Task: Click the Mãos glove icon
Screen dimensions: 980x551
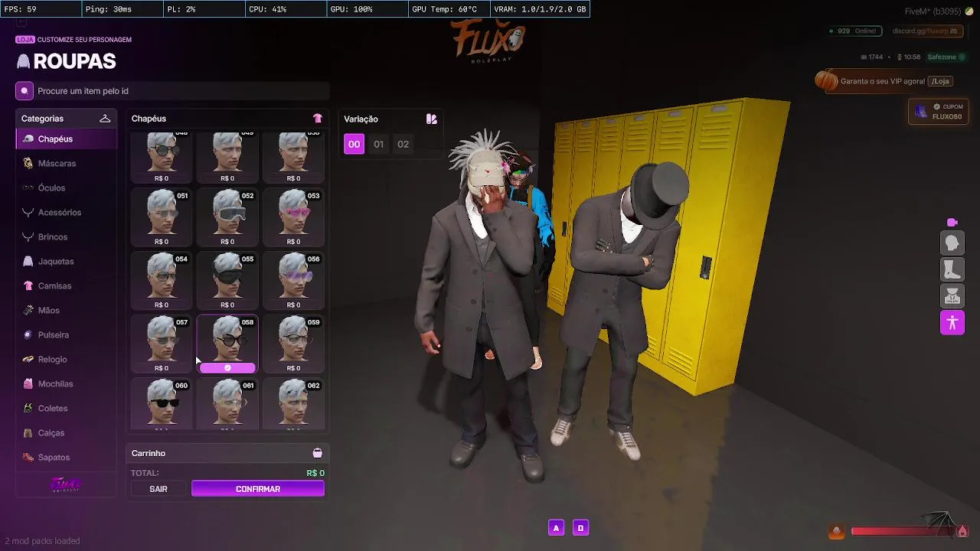Action: (x=28, y=311)
